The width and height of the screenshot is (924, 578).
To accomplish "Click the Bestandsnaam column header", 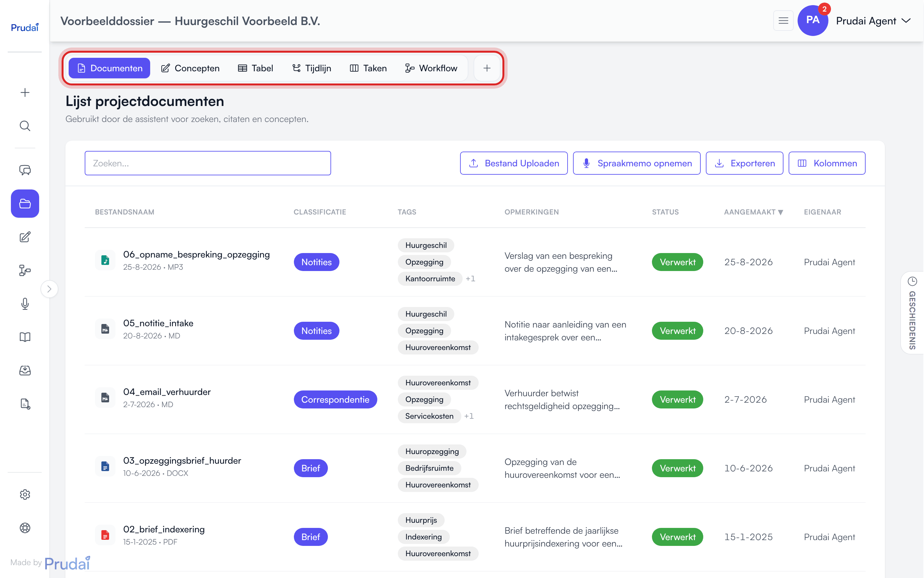I will [124, 212].
